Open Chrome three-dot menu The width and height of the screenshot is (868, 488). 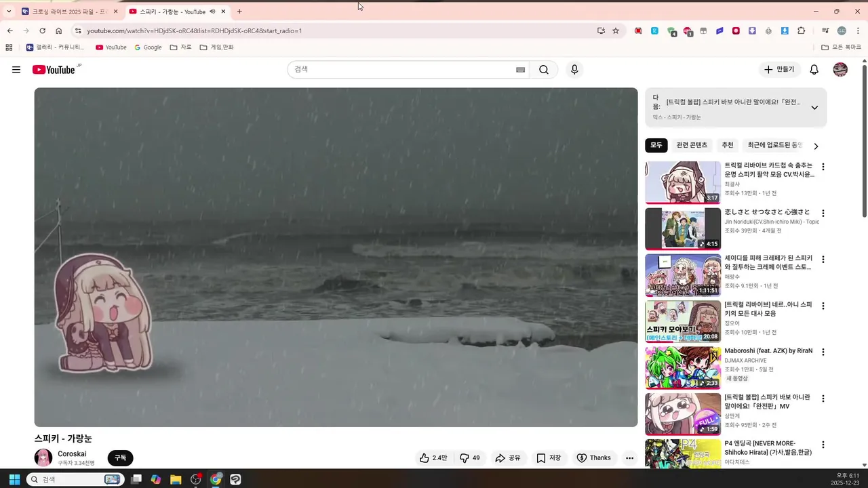click(x=858, y=30)
